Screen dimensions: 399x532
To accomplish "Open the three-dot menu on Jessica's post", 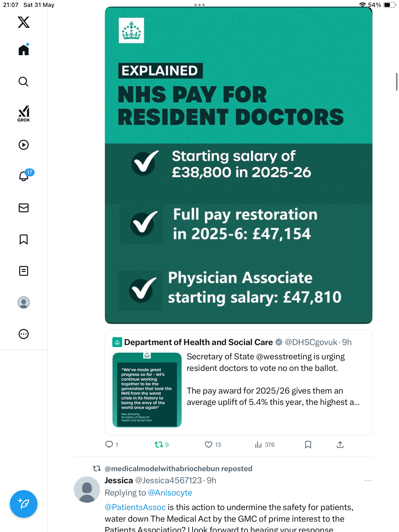I will [368, 481].
